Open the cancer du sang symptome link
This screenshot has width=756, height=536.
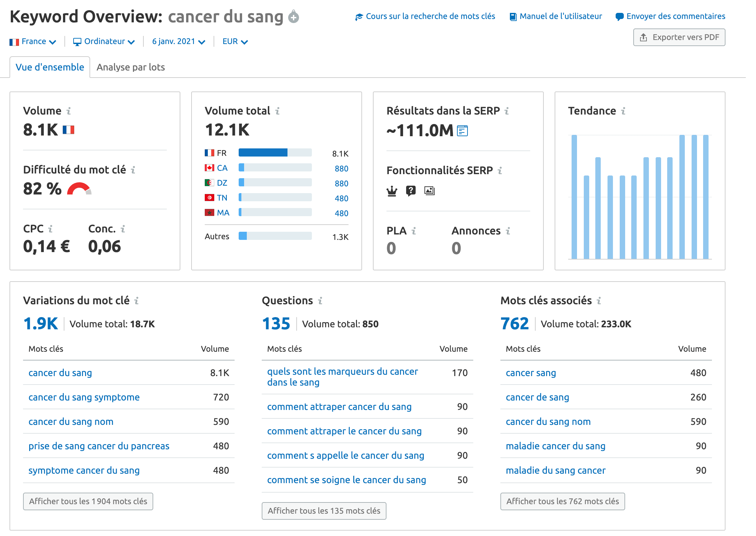(x=84, y=397)
